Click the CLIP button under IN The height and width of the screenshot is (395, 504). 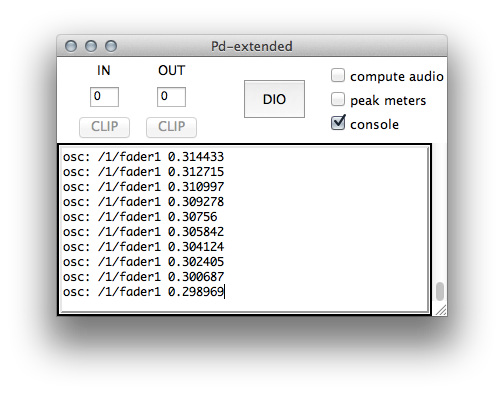(x=104, y=127)
